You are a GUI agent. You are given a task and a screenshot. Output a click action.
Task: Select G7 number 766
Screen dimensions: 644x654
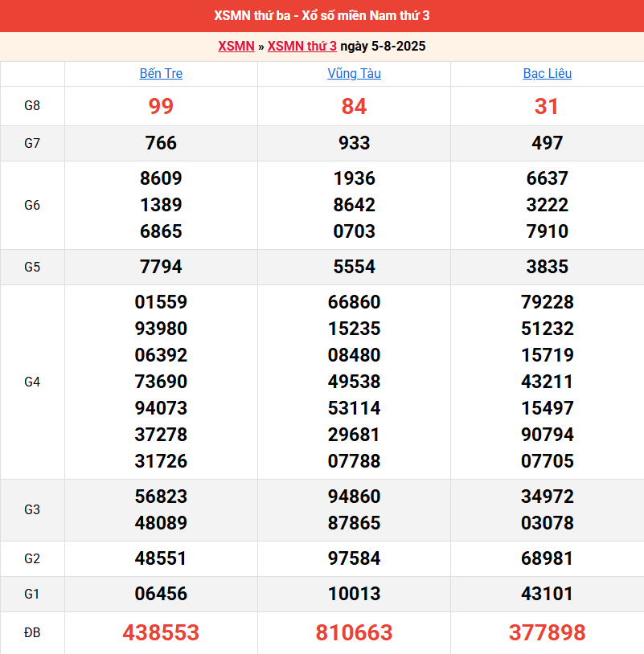tap(161, 143)
